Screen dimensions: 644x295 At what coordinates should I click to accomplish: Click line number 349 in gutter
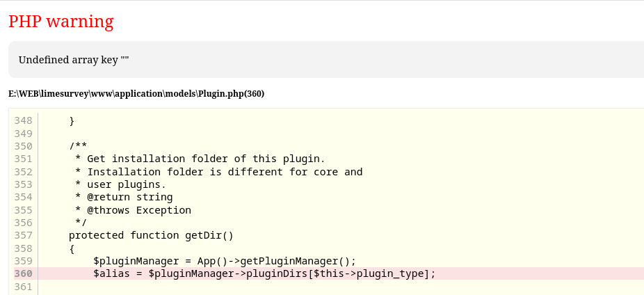(x=23, y=133)
